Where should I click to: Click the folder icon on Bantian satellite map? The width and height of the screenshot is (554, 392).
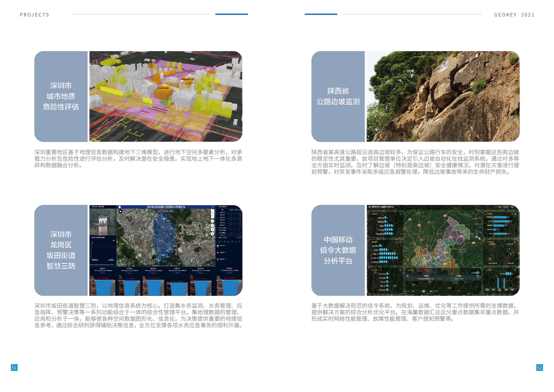click(120, 212)
